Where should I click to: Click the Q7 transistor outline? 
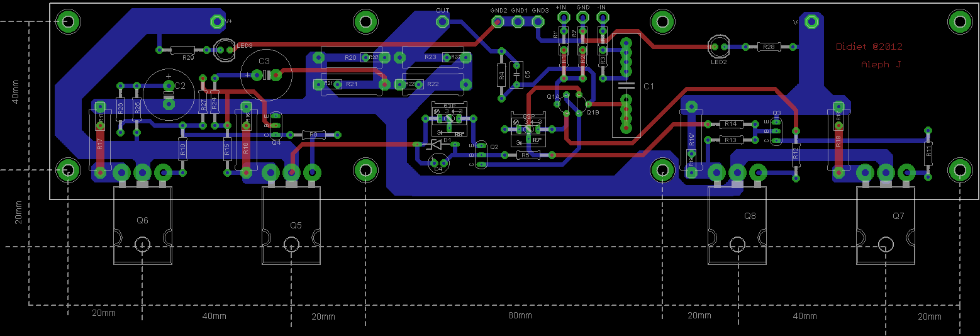click(x=886, y=225)
